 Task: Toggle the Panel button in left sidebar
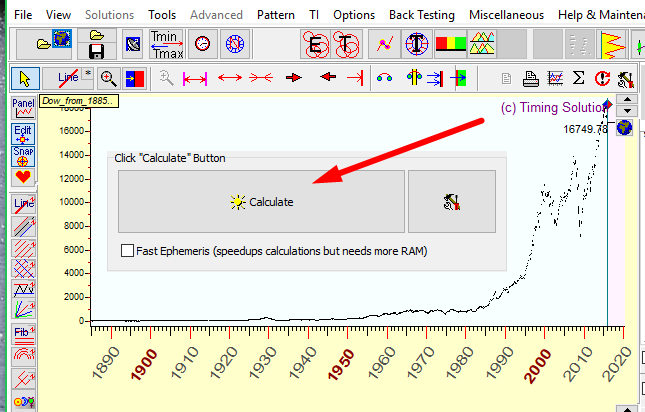coord(23,108)
